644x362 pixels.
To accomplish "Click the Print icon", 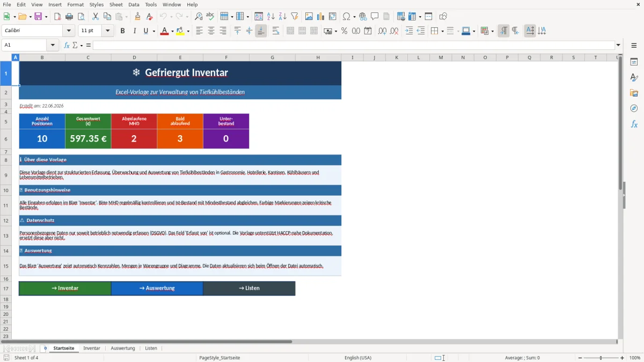I will [x=69, y=17].
